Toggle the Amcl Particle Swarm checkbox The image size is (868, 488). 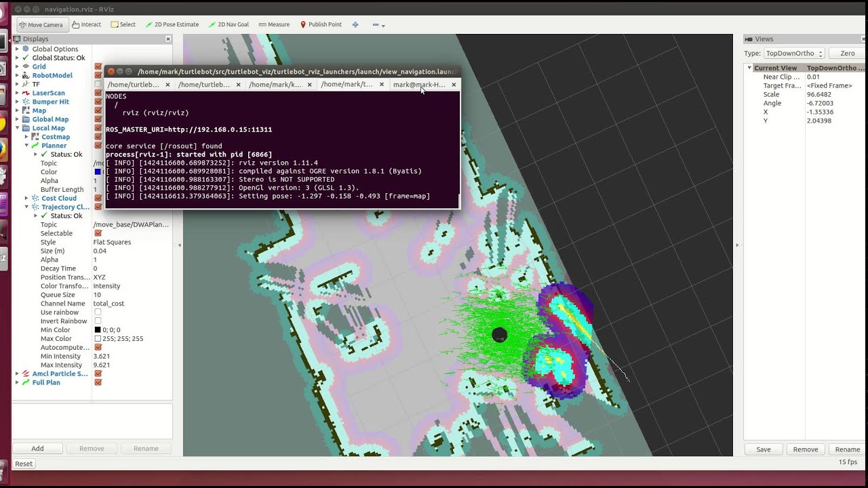click(x=98, y=373)
